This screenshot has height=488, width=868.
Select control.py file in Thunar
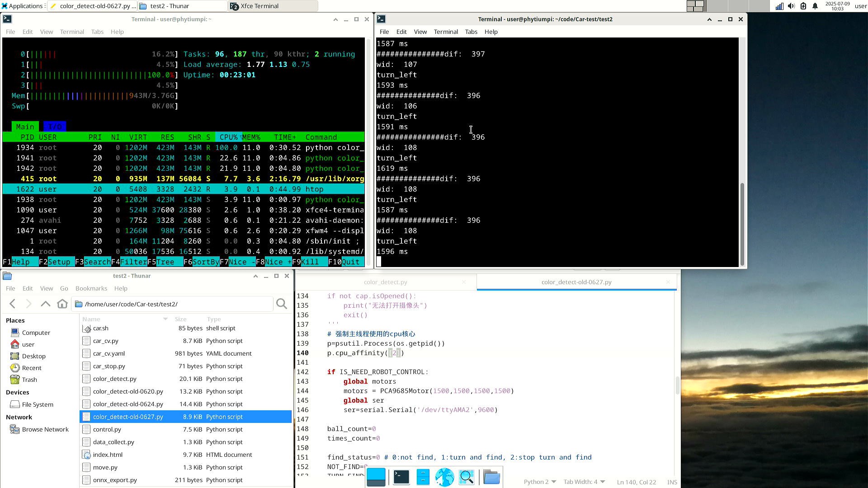(185, 429)
